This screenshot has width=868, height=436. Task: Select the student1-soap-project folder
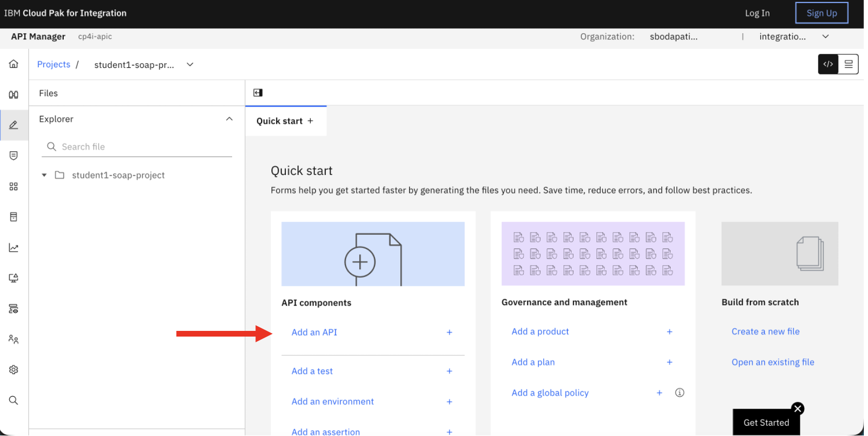click(118, 175)
